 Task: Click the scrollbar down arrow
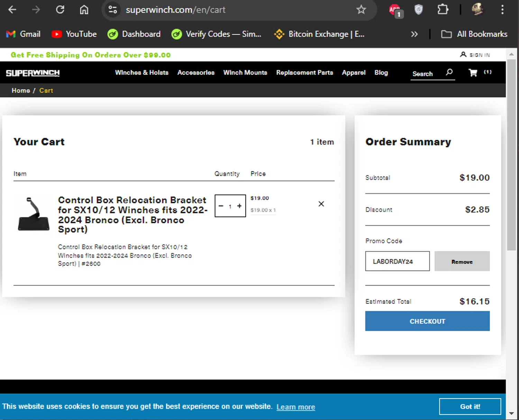pyautogui.click(x=511, y=413)
